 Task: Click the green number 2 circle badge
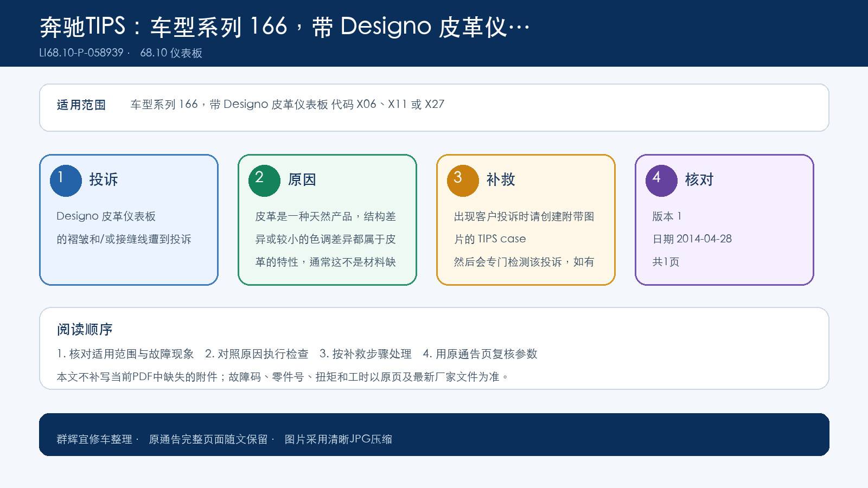pyautogui.click(x=264, y=181)
